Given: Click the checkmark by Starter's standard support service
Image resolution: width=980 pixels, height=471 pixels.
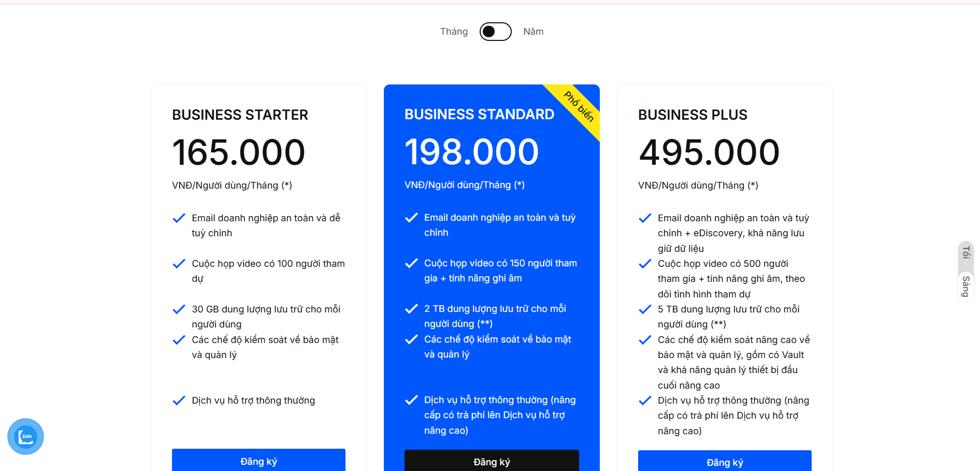Looking at the screenshot, I should [179, 401].
